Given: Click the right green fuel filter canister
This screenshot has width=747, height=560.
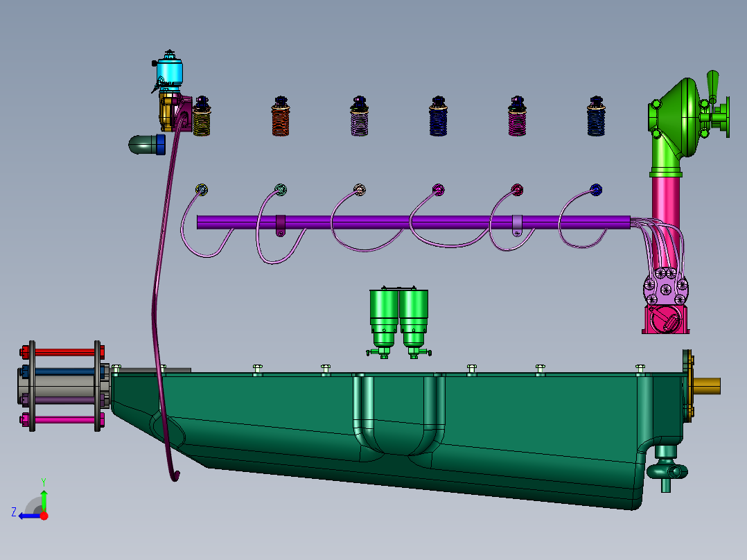Looking at the screenshot, I should (414, 322).
